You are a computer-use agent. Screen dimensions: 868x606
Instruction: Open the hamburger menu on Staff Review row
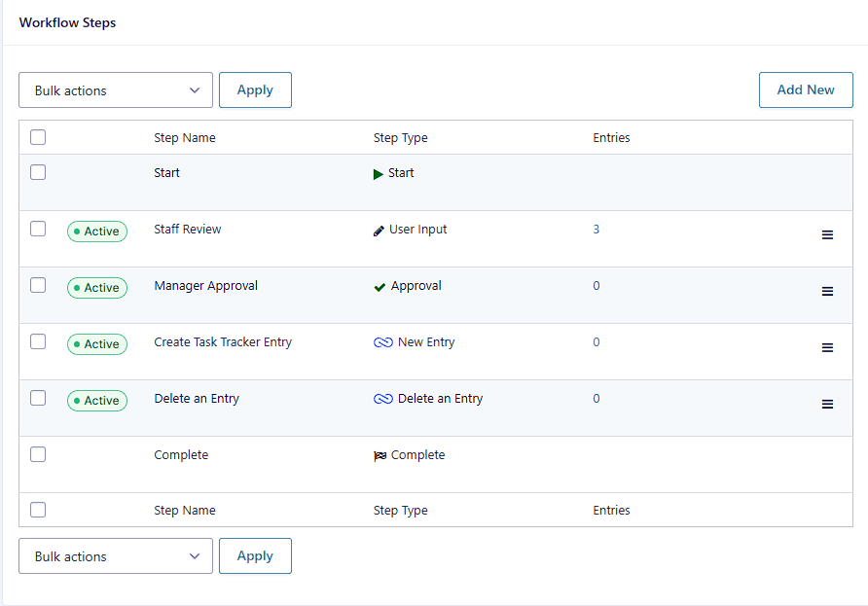827,234
